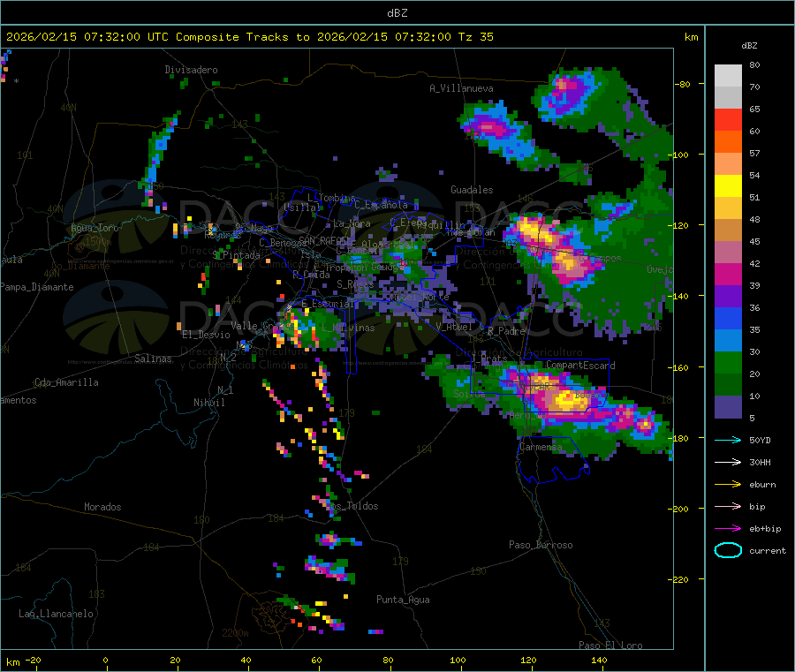Click the '-160' tick on right axis
The height and width of the screenshot is (672, 795).
click(679, 367)
